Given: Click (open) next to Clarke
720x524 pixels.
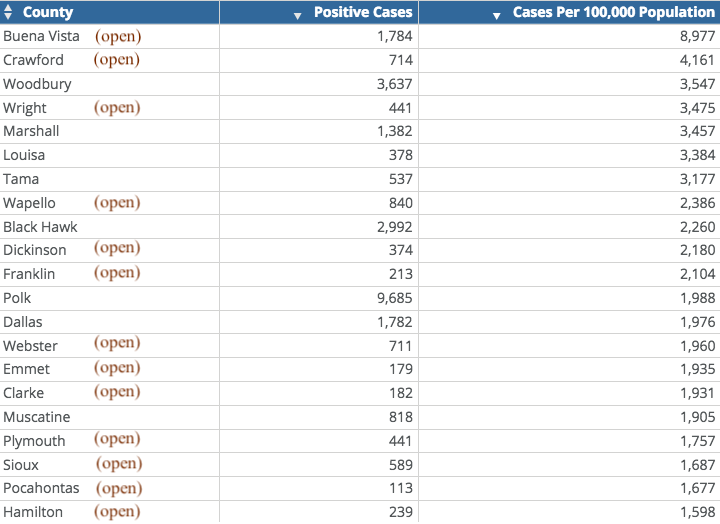Looking at the screenshot, I should pyautogui.click(x=117, y=392).
